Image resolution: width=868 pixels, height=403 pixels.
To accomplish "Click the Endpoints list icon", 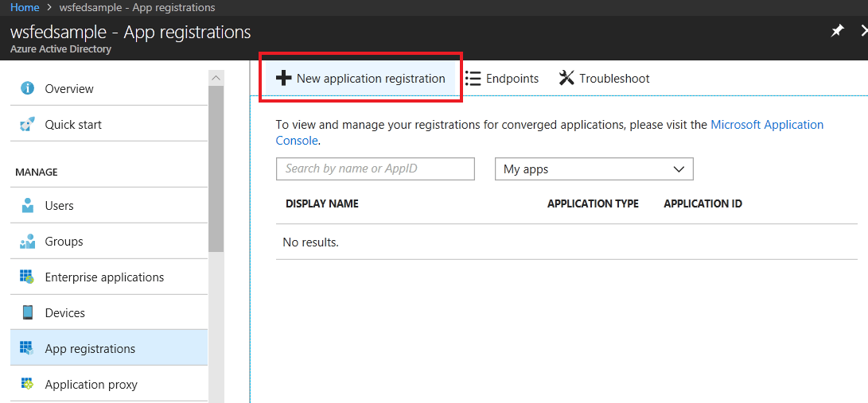I will click(473, 79).
